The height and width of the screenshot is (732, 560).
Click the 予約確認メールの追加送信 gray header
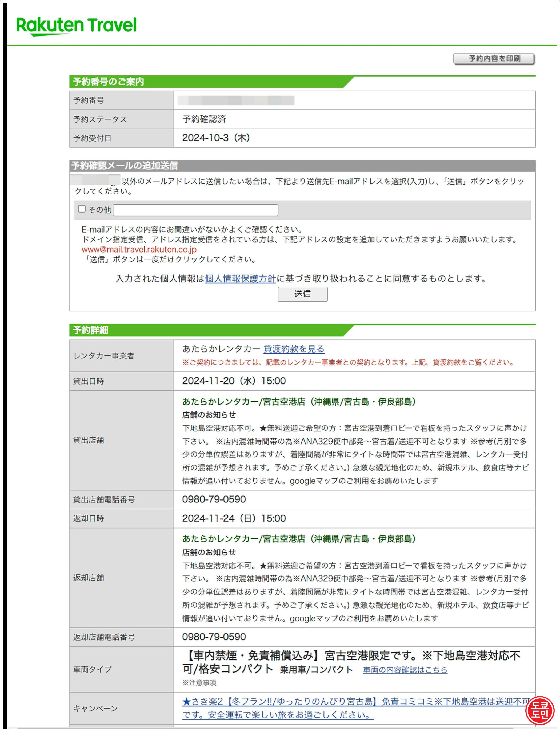[x=124, y=165]
